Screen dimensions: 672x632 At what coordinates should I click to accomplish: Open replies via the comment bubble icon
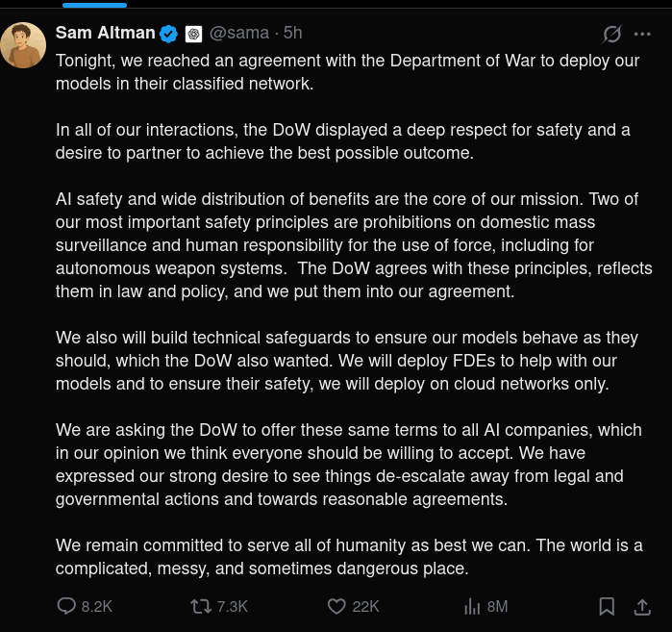[66, 606]
